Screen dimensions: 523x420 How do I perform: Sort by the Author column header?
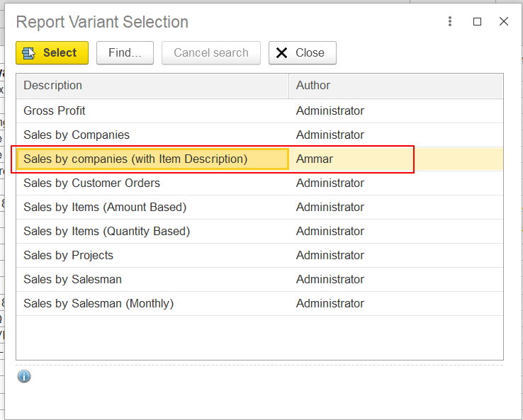[395, 86]
